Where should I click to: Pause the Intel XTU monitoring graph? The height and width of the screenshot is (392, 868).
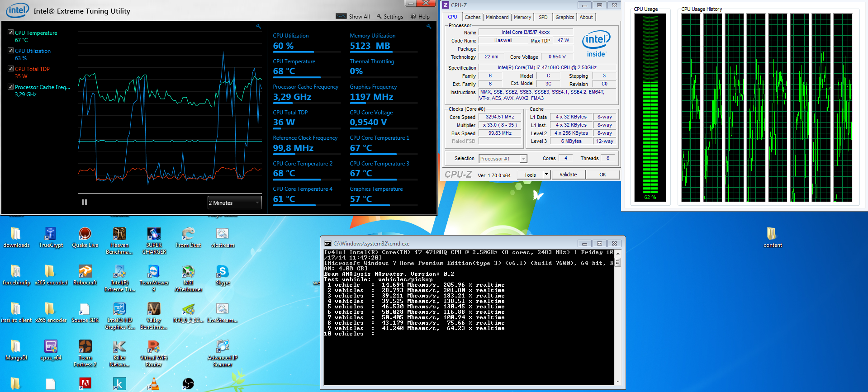pyautogui.click(x=84, y=203)
